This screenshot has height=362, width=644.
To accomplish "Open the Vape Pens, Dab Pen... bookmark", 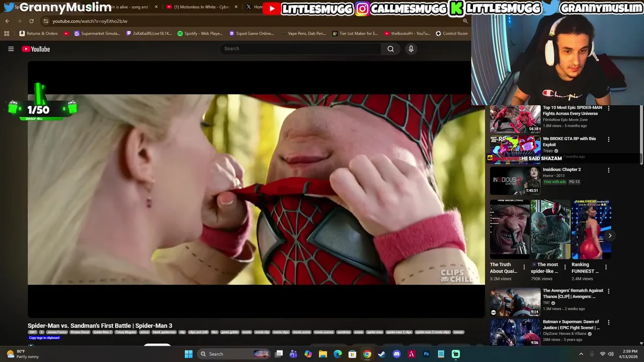I will (303, 33).
